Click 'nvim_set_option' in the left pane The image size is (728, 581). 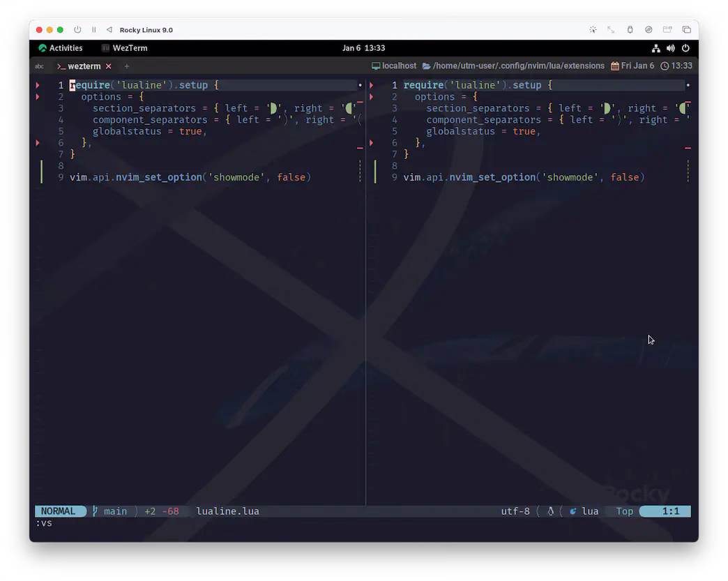159,177
